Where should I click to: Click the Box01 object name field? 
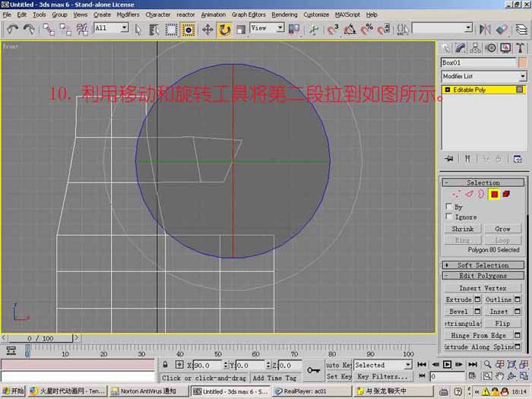coord(478,63)
